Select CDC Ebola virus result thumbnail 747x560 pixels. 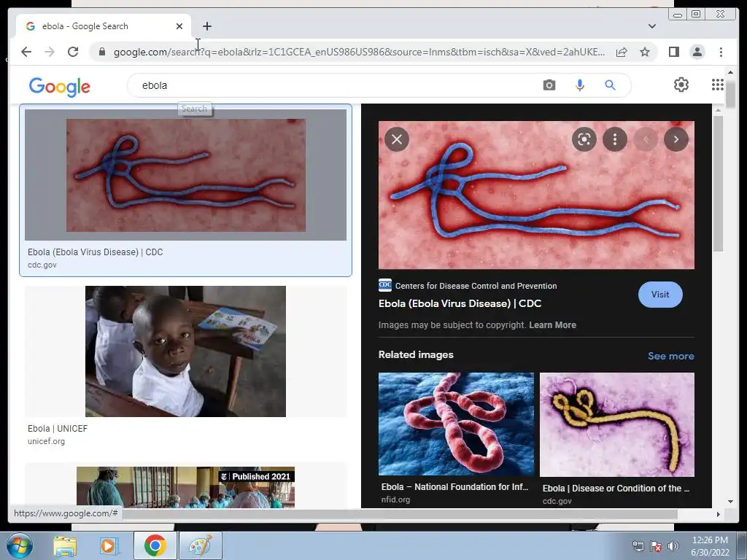pyautogui.click(x=186, y=175)
